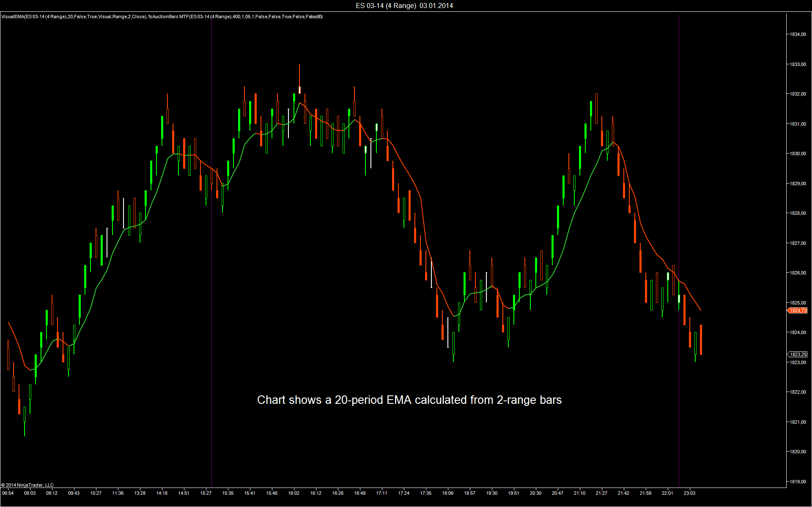Click the highest candle wick near 1833
This screenshot has height=507, width=812.
[299, 74]
